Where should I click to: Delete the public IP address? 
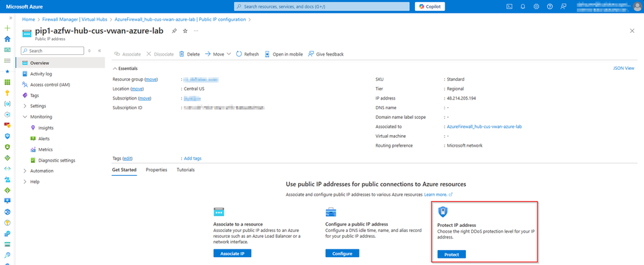click(189, 54)
